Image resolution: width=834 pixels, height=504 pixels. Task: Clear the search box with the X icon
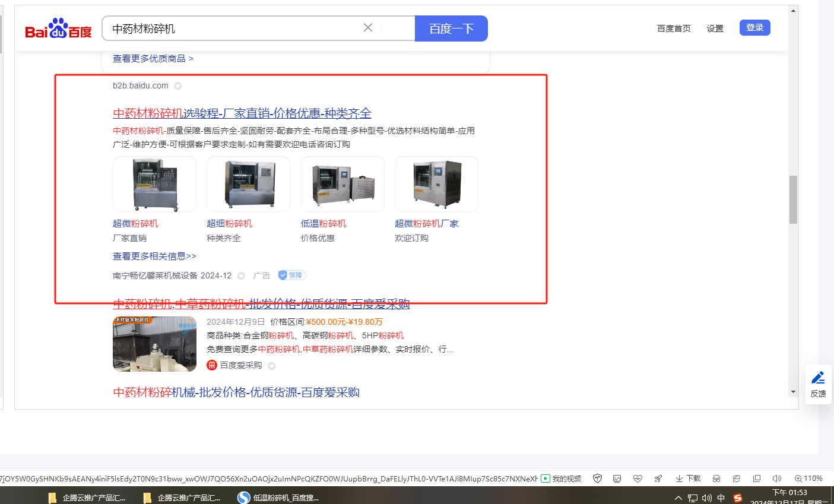click(368, 28)
